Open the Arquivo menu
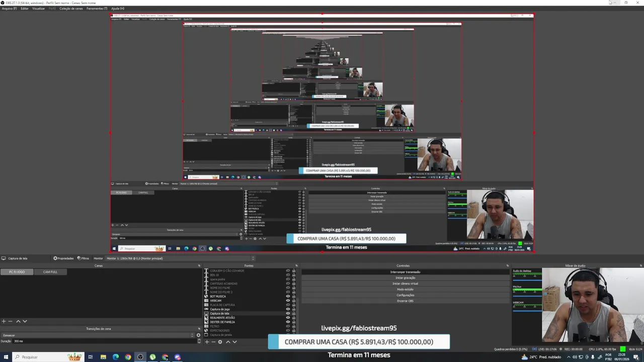Image resolution: width=644 pixels, height=362 pixels. [x=9, y=9]
